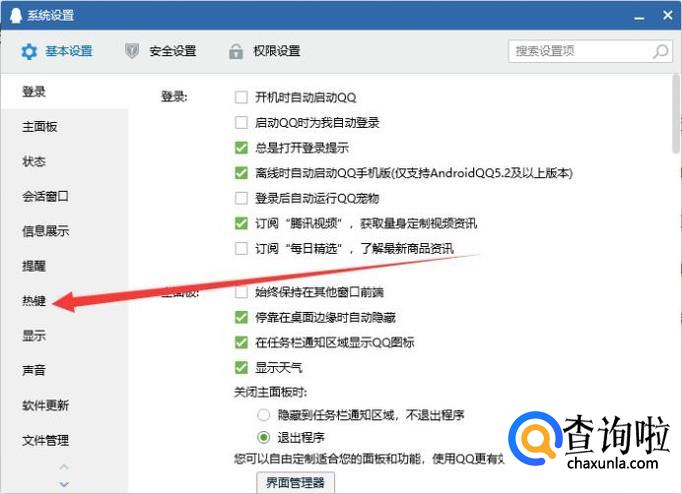This screenshot has height=494, width=682.
Task: Enable 开机时自动启动QQ checkbox
Action: pyautogui.click(x=241, y=98)
